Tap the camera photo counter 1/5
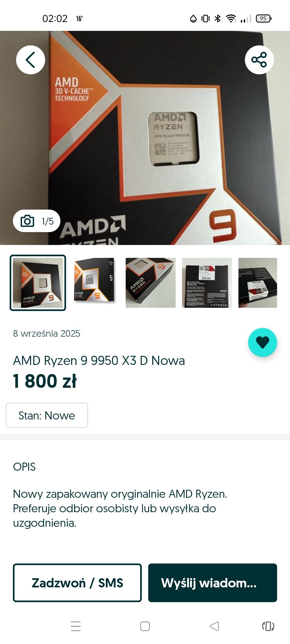Screen dimensions: 290x644 click(37, 221)
